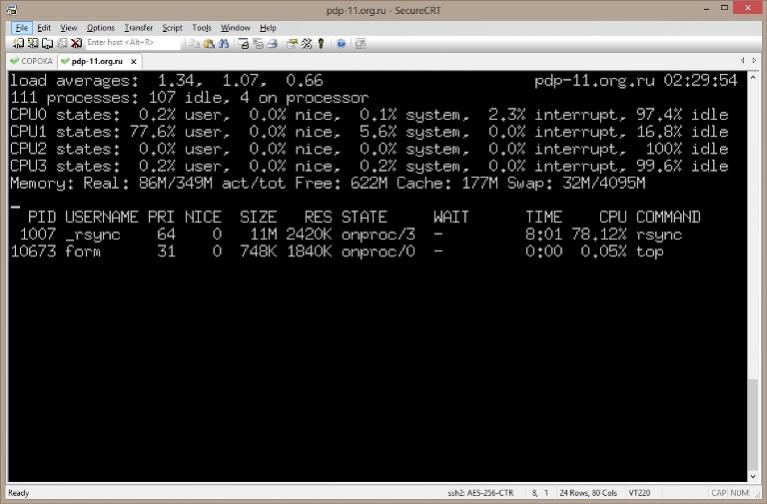Click the Disconnect session icon
The width and height of the screenshot is (767, 504).
(77, 44)
